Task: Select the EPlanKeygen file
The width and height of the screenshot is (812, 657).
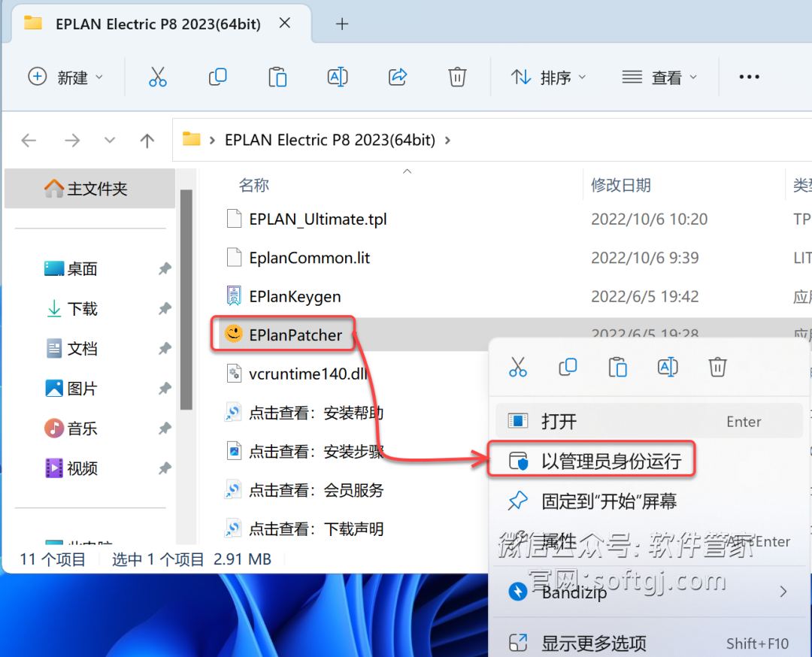Action: tap(295, 296)
